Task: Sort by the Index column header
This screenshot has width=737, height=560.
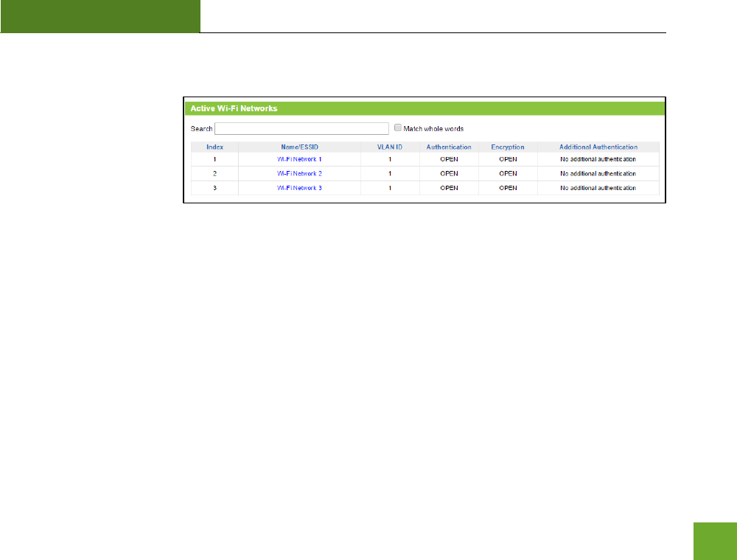Action: 214,147
